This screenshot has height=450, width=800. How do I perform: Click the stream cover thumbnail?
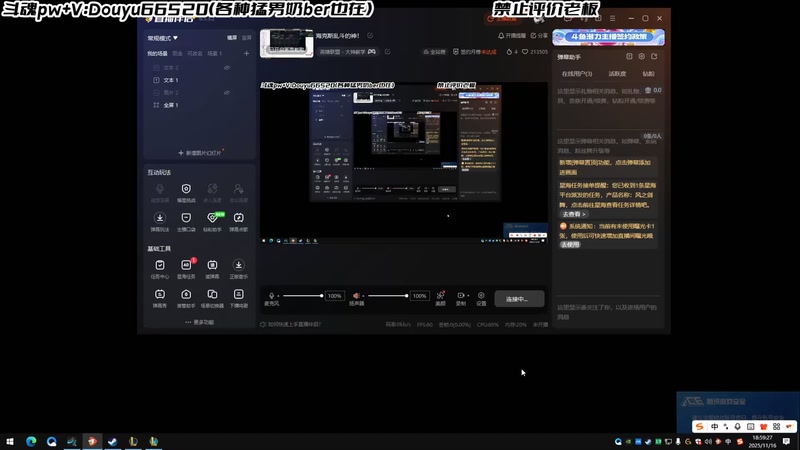(x=287, y=43)
